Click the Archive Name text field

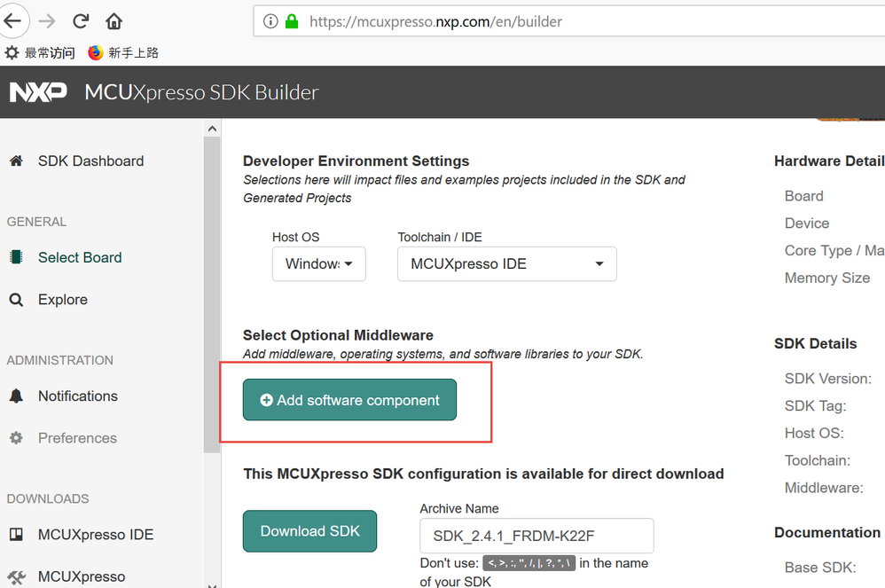(x=536, y=536)
